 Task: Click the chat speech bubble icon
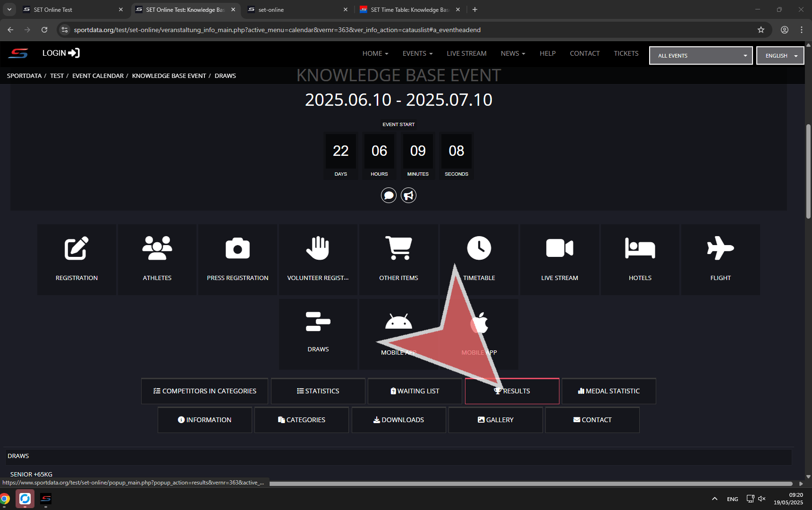click(389, 195)
